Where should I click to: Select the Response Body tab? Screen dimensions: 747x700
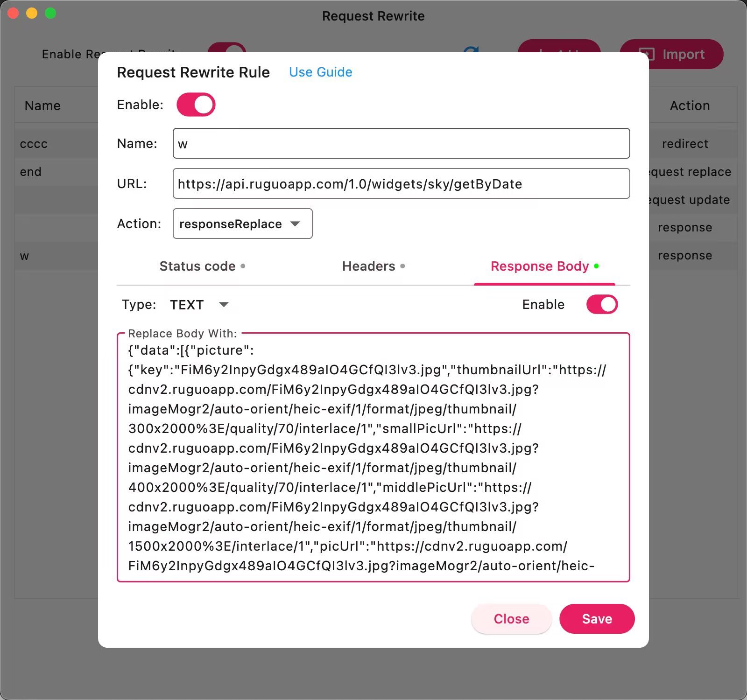click(x=544, y=266)
